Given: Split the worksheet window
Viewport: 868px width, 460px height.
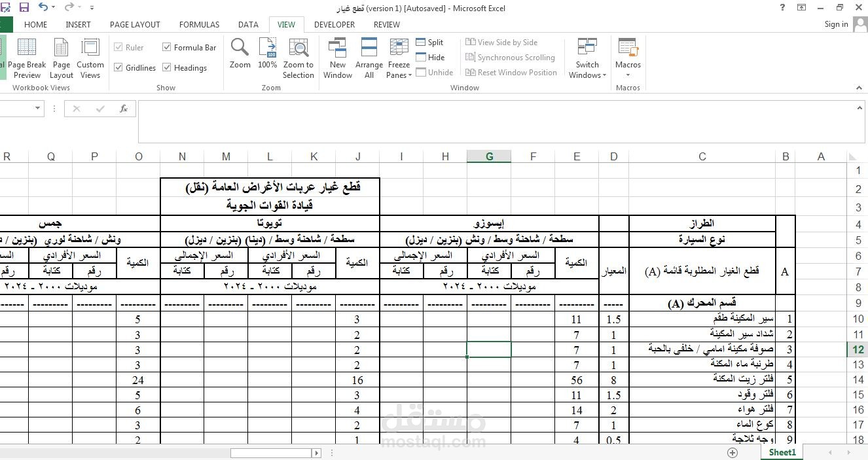Looking at the screenshot, I should 429,42.
